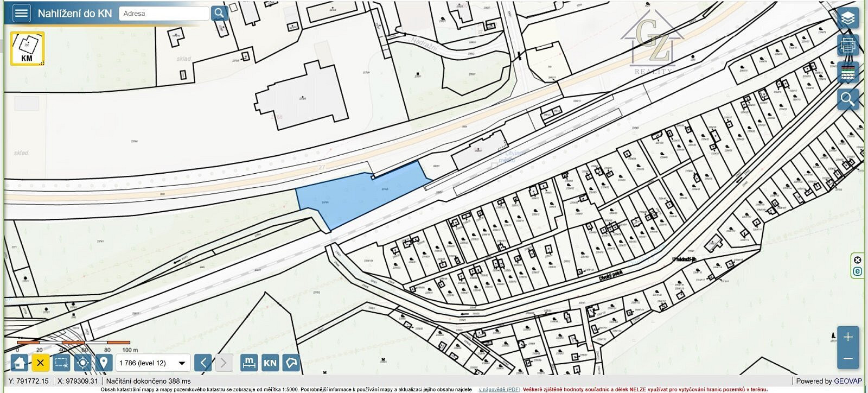This screenshot has height=393, width=868.
Task: Click the Adresa search input field
Action: (164, 14)
